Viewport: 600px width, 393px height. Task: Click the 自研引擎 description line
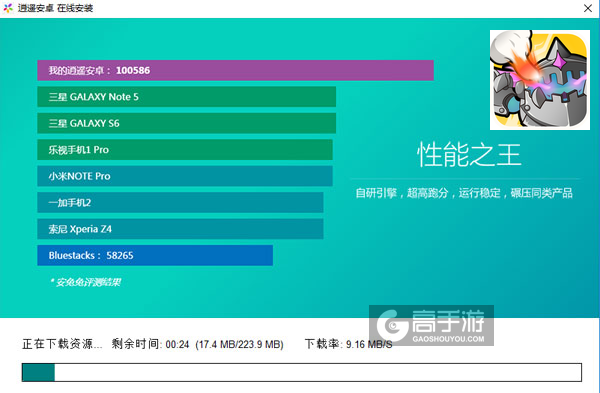464,193
